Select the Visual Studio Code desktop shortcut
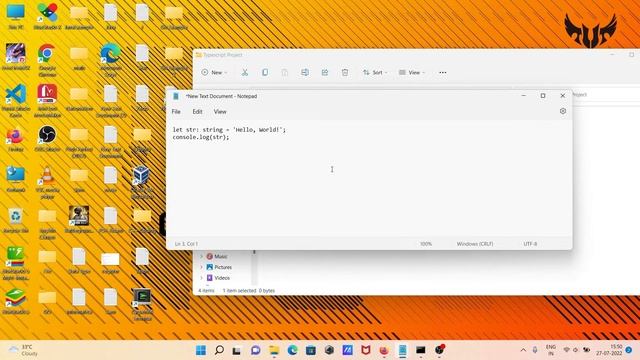The image size is (640, 360). pyautogui.click(x=16, y=100)
